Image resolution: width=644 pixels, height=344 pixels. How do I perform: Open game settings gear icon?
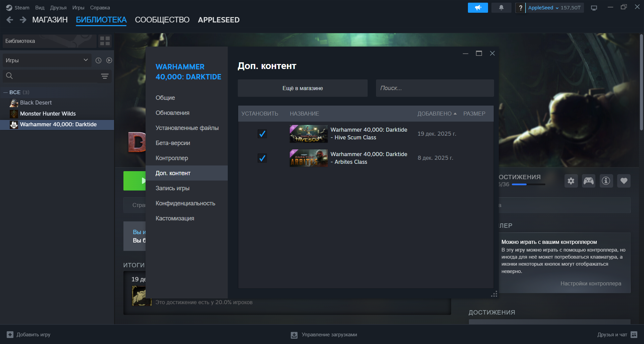[x=571, y=181]
